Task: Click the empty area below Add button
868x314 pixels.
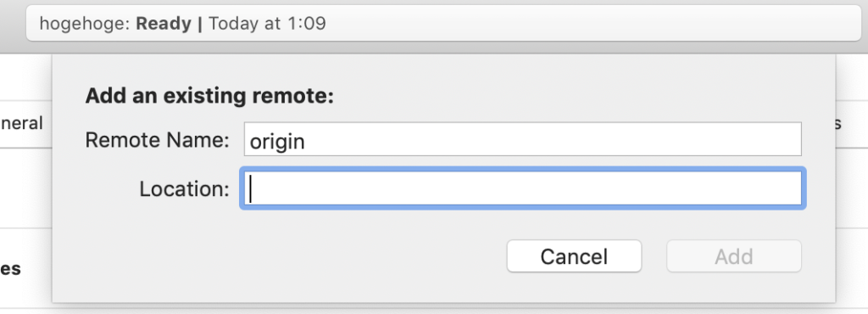Action: point(733,288)
